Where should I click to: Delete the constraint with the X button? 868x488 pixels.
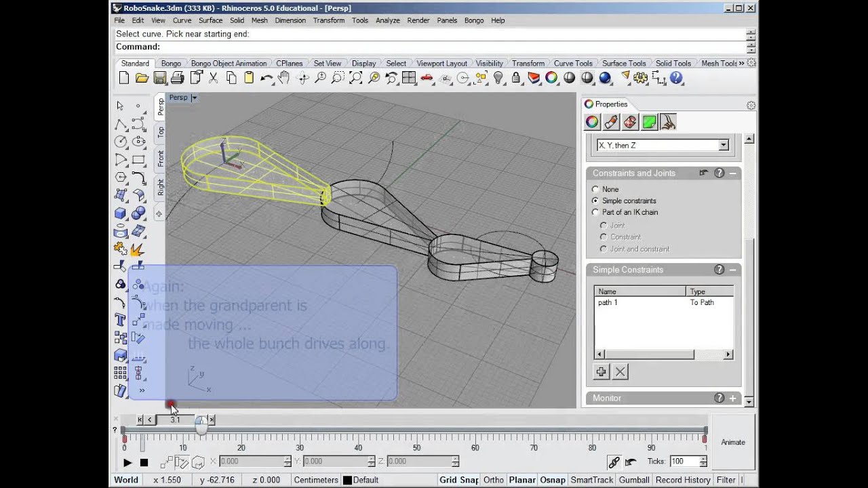point(620,371)
